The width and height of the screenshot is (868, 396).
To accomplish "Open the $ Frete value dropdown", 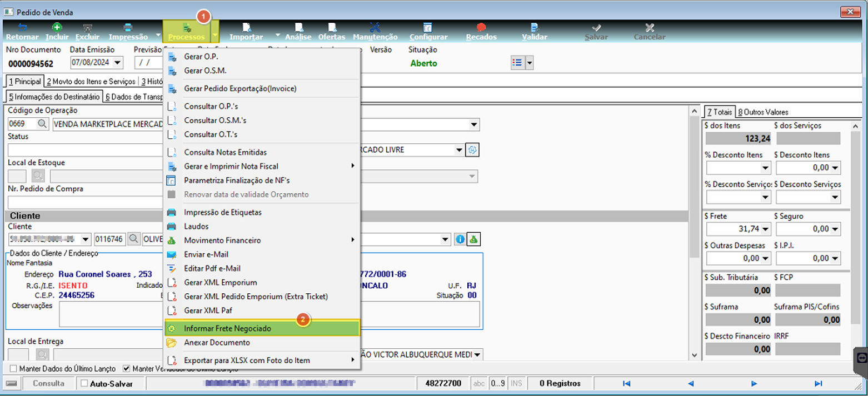I will tap(766, 229).
